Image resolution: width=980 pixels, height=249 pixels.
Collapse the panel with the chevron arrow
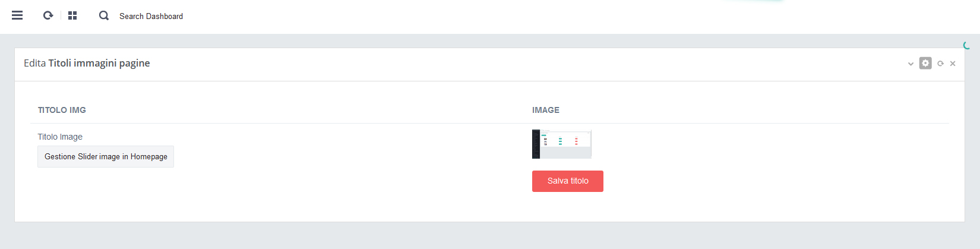point(911,64)
